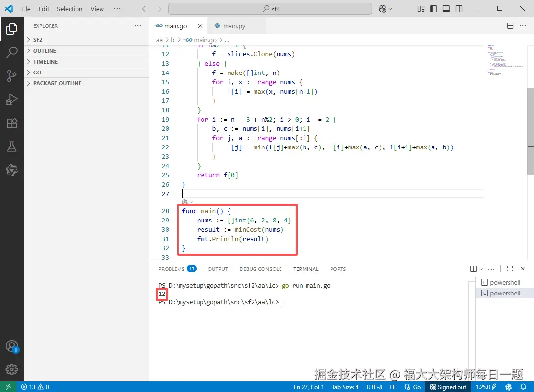
Task: Click Ln 27, Col 1 status item
Action: coord(308,387)
